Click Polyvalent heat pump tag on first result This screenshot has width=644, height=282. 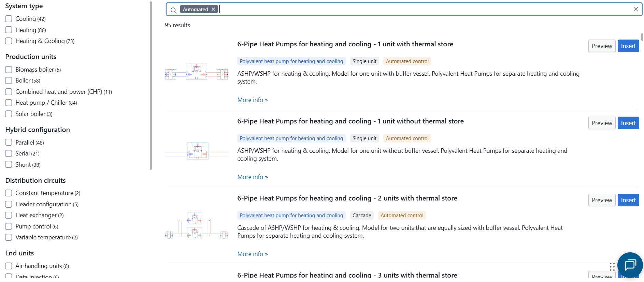pyautogui.click(x=291, y=61)
